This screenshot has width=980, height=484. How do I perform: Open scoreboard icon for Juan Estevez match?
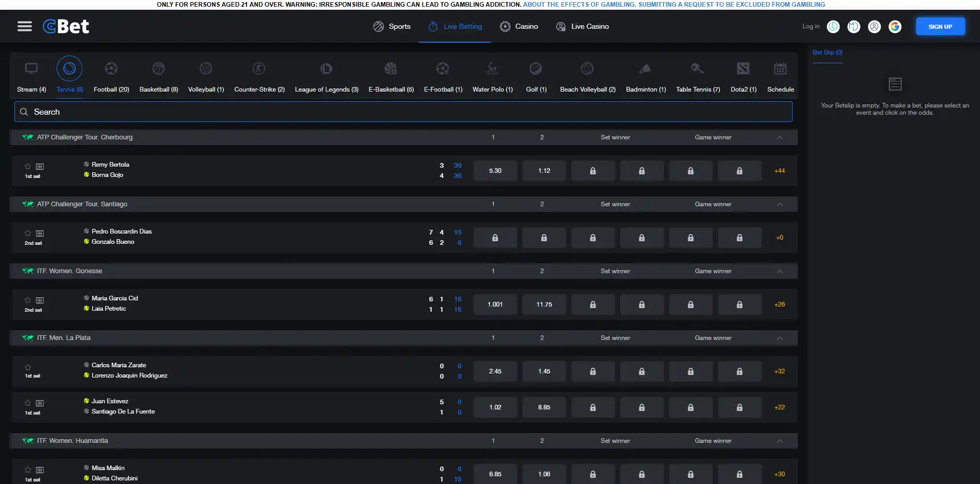[40, 403]
